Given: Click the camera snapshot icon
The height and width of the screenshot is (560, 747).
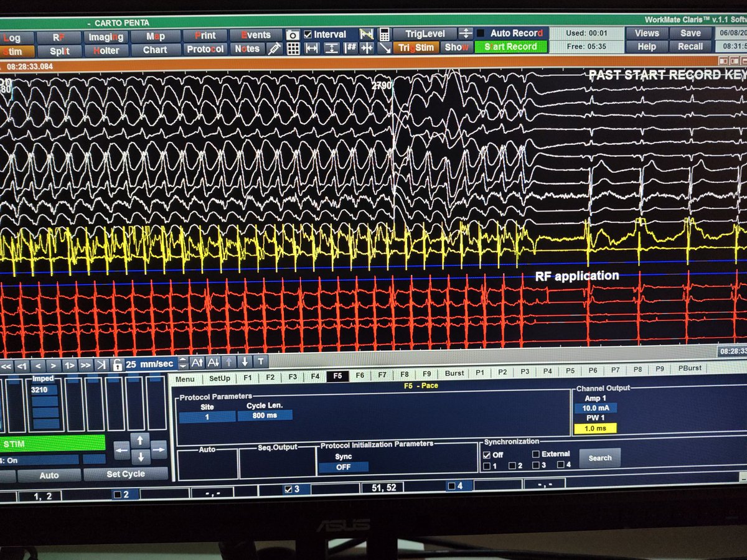Looking at the screenshot, I should 293,35.
